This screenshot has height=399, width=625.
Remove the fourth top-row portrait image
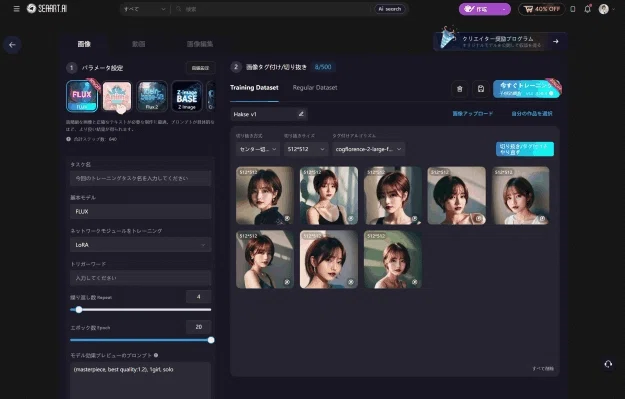point(479,218)
